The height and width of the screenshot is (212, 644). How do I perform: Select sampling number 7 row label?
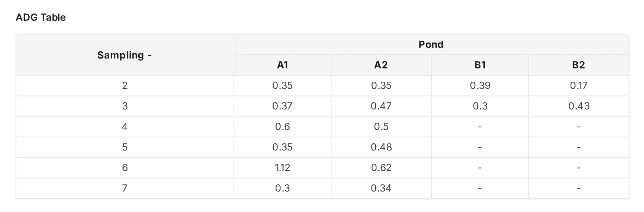(124, 188)
